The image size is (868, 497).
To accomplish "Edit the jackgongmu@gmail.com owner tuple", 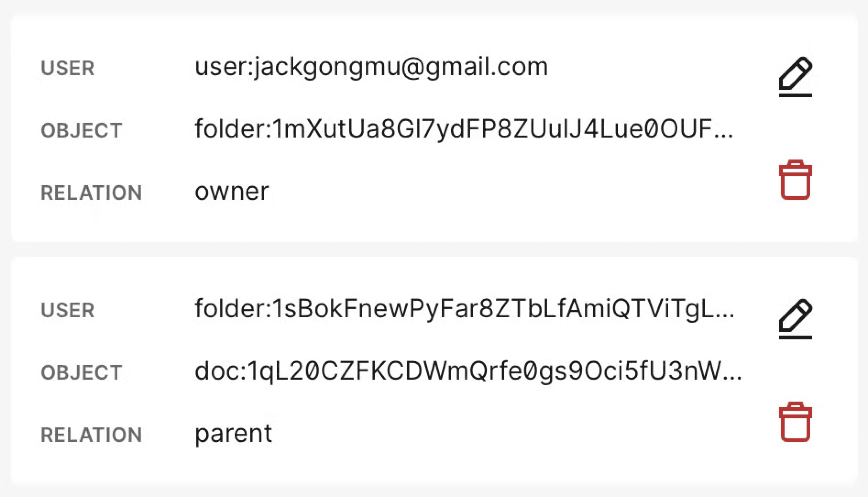I will click(795, 76).
